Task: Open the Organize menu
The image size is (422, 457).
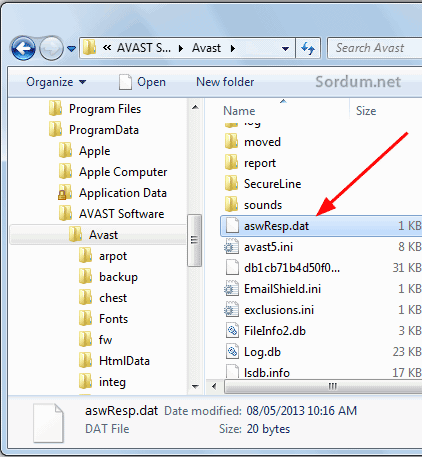Action: [x=56, y=82]
